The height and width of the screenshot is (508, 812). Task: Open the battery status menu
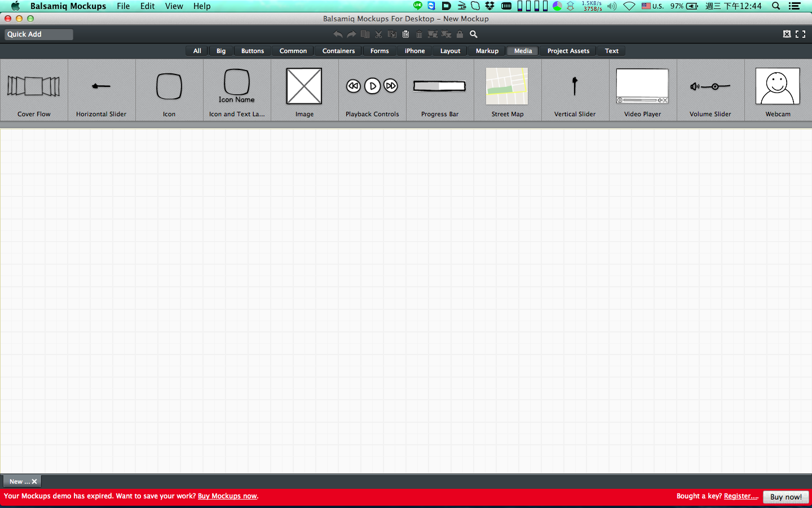click(x=685, y=6)
